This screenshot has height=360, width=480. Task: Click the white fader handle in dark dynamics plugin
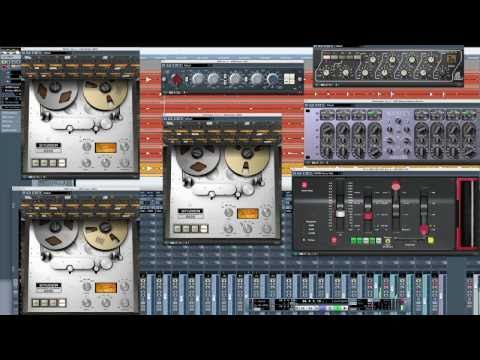(x=340, y=214)
